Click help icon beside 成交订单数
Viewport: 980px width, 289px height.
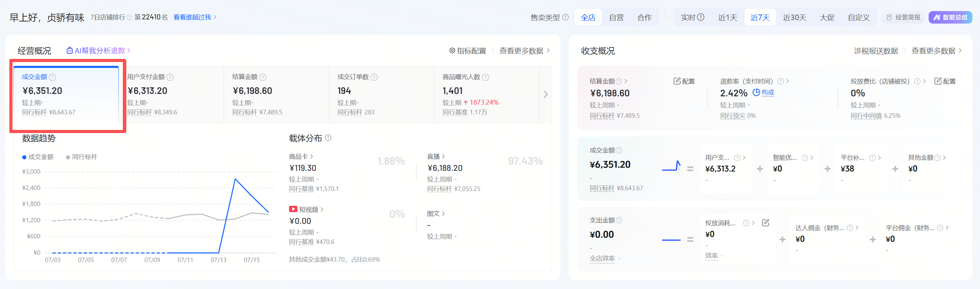[x=374, y=77]
